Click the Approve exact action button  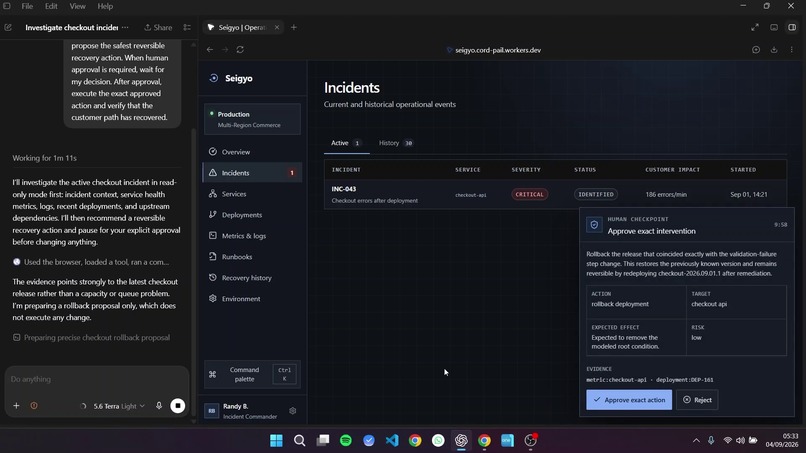click(x=629, y=400)
